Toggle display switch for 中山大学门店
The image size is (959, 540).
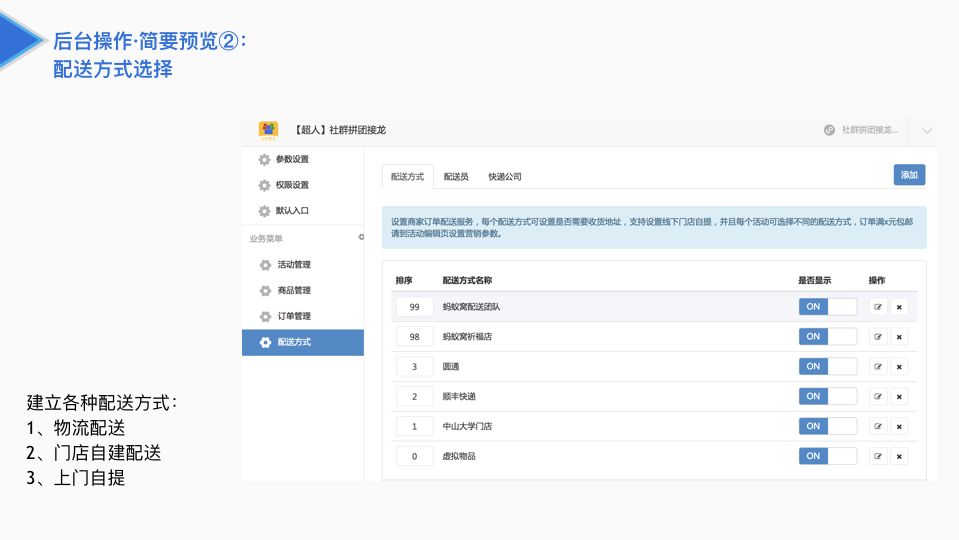pyautogui.click(x=828, y=426)
